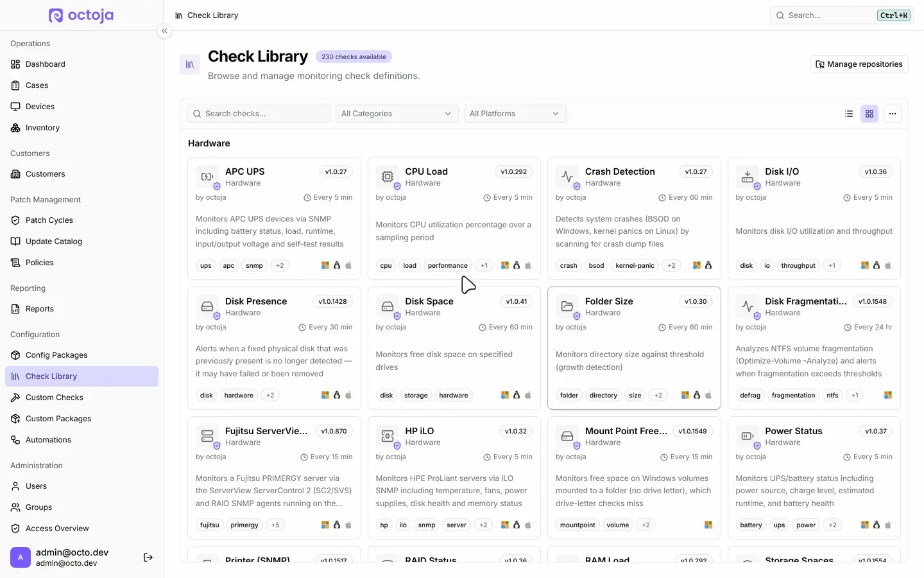Expand the +1 tags on Disk I/O card
The width and height of the screenshot is (924, 578).
tap(832, 265)
